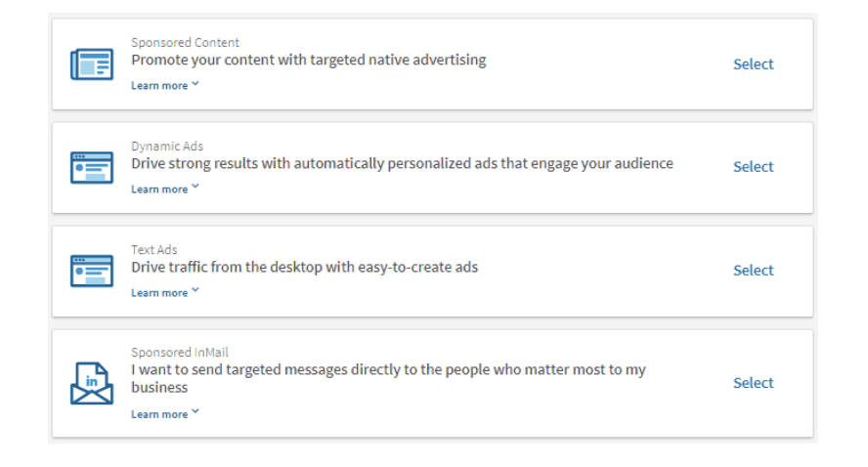Click the Sponsored InMail heading label
This screenshot has width=868, height=467.
point(179,352)
